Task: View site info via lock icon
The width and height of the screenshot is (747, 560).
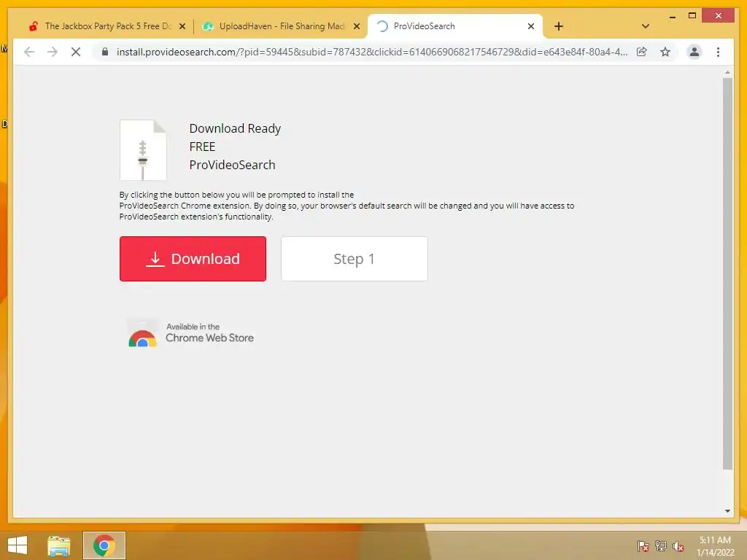Action: tap(105, 52)
